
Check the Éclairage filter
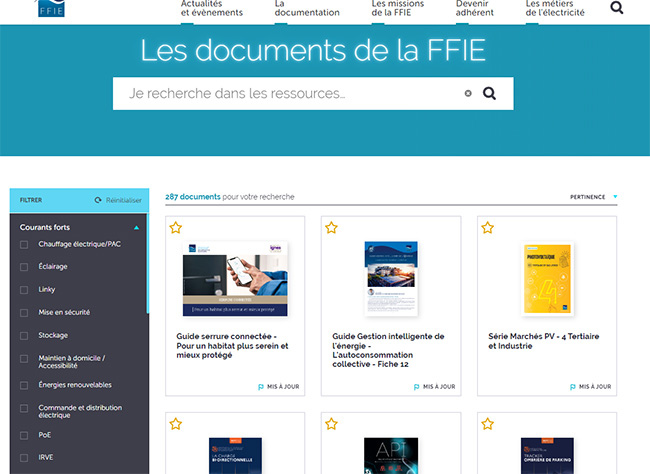click(24, 267)
